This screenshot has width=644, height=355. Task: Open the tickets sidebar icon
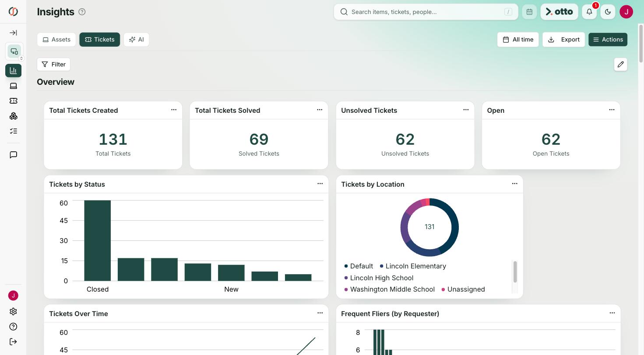(x=13, y=101)
